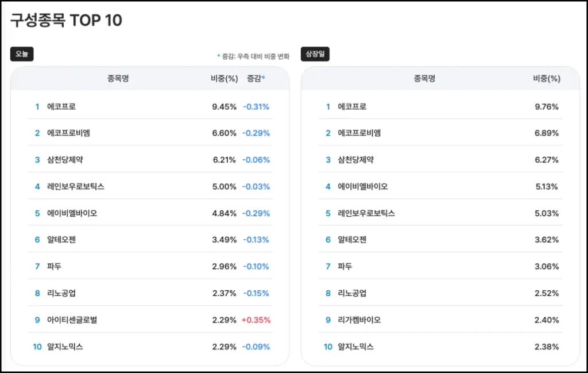Select 리노공업 in the left panel
This screenshot has height=373, width=588.
coord(61,293)
